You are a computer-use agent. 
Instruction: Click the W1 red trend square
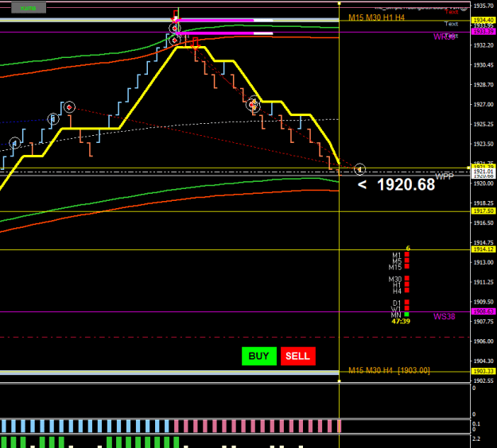(407, 308)
